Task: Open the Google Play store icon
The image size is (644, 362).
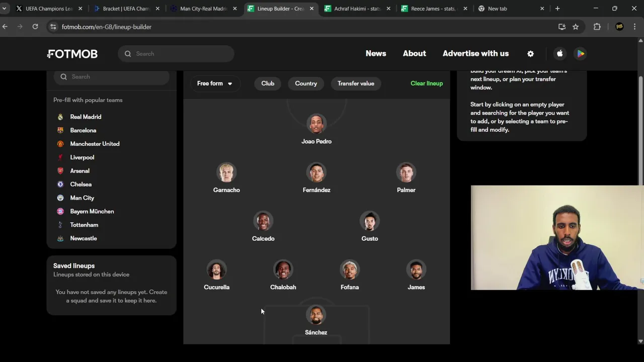Action: 581,54
